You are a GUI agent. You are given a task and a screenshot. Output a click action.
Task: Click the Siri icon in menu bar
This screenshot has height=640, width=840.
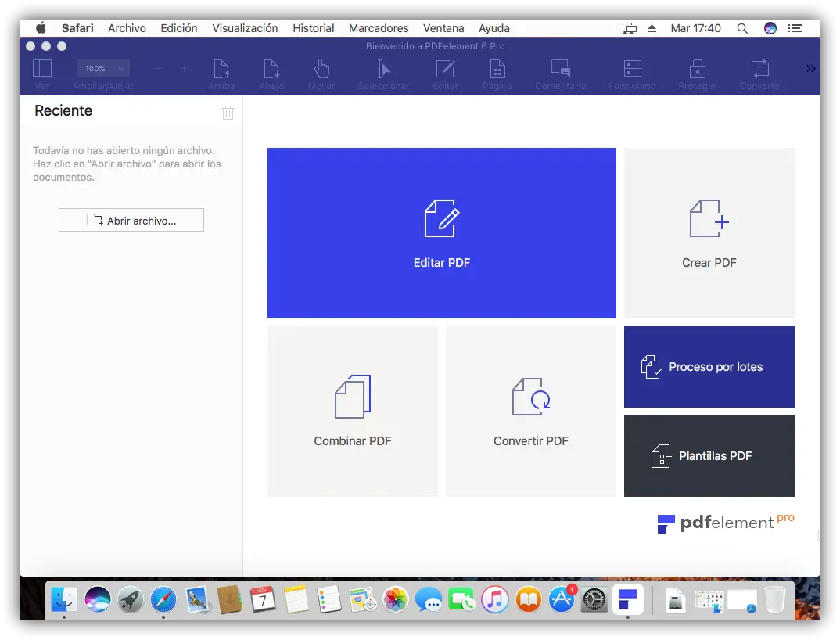770,28
